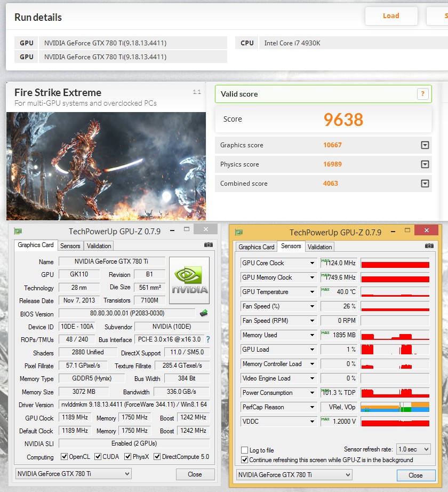
Task: Click the NVIDIA logo in GPU-Z
Action: point(189,280)
